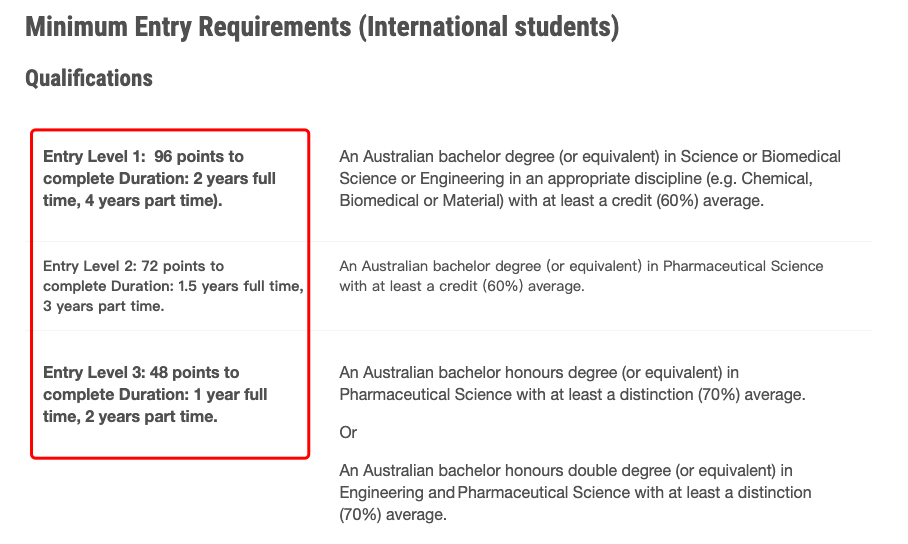Click the Science or Biomedical Science requirement text
The image size is (908, 544).
click(590, 178)
